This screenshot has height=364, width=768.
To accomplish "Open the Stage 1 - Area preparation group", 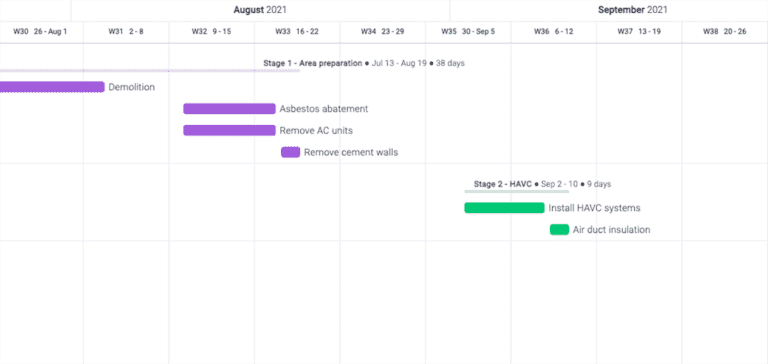I will click(312, 63).
